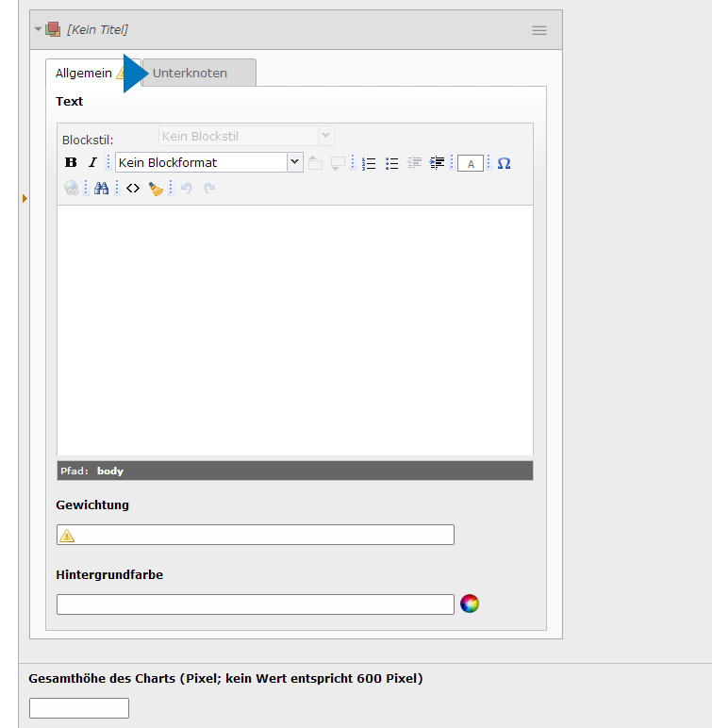Select the Allgemein tab

click(84, 73)
